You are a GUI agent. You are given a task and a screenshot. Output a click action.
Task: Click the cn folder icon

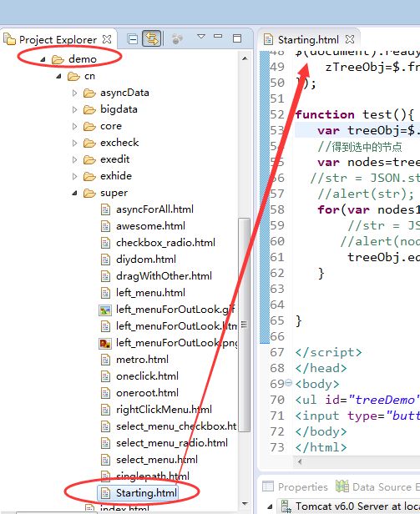(73, 77)
